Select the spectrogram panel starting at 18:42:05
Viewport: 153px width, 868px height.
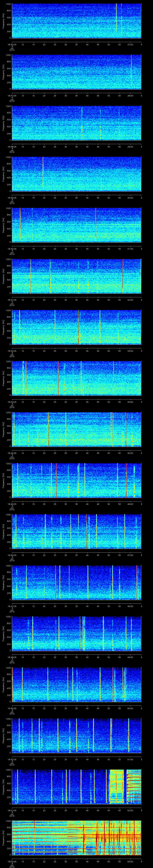(76, 327)
